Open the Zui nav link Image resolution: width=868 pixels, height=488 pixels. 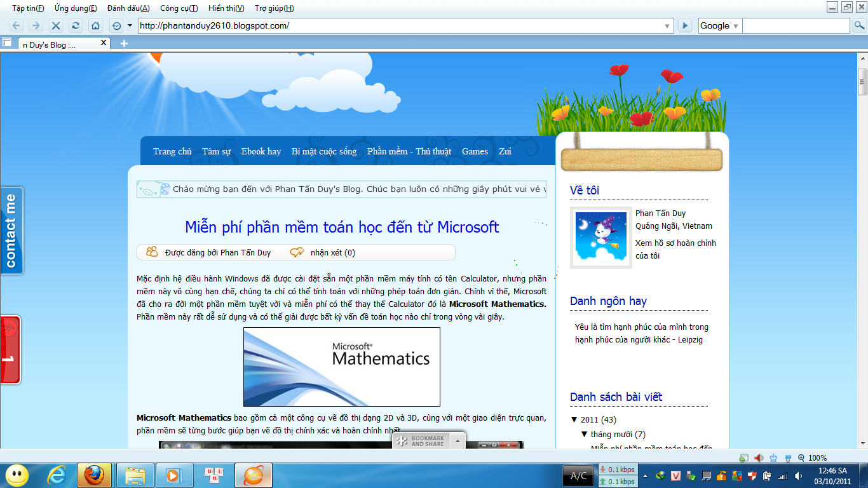pos(505,151)
